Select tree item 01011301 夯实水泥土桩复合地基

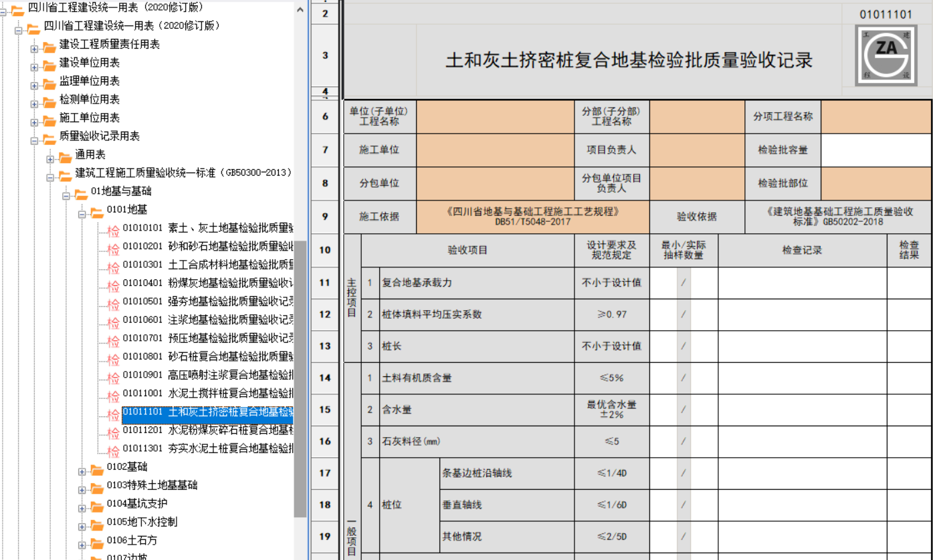(208, 448)
